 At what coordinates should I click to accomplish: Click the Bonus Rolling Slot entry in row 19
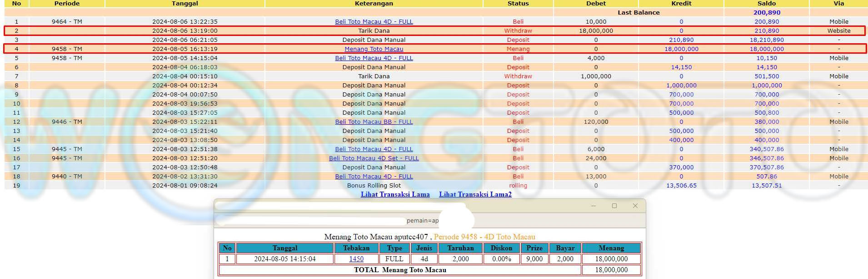click(374, 186)
